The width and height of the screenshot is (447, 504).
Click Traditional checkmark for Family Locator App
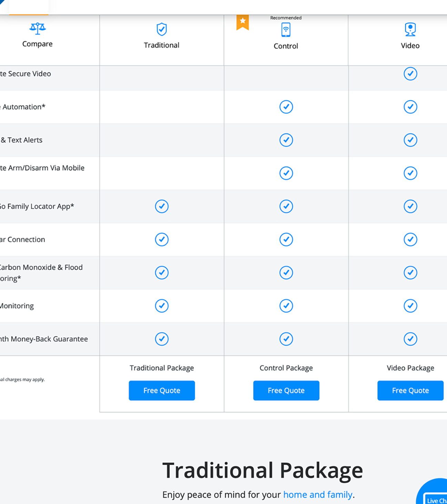[x=162, y=206]
